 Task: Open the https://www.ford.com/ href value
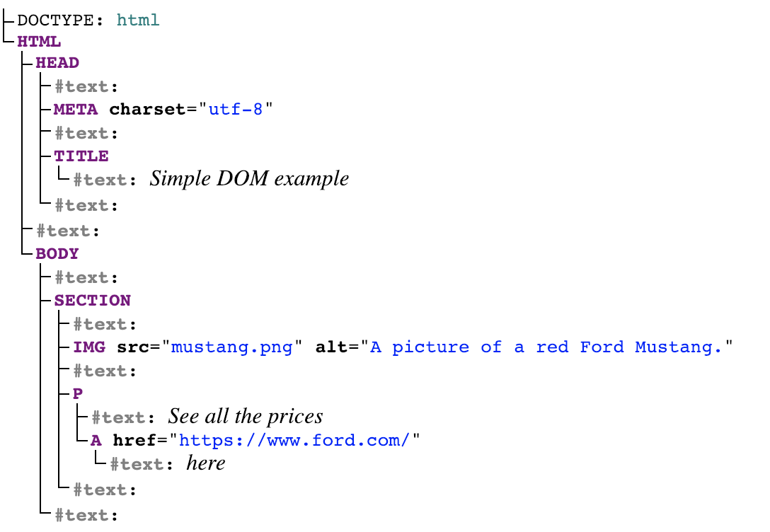coord(294,440)
